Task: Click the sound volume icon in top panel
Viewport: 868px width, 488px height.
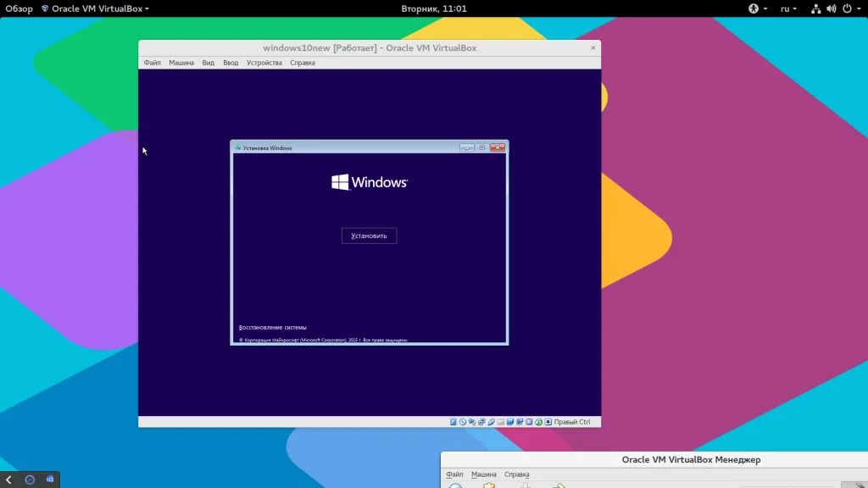Action: click(832, 8)
